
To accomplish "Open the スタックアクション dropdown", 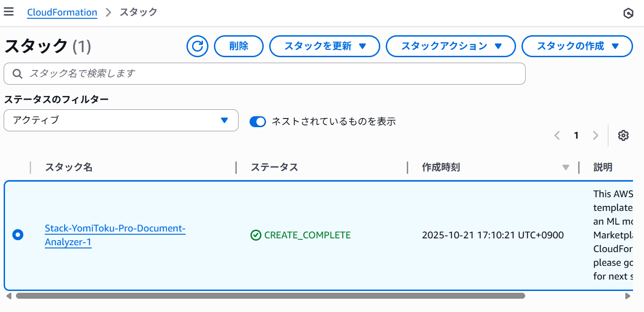I will (x=451, y=46).
